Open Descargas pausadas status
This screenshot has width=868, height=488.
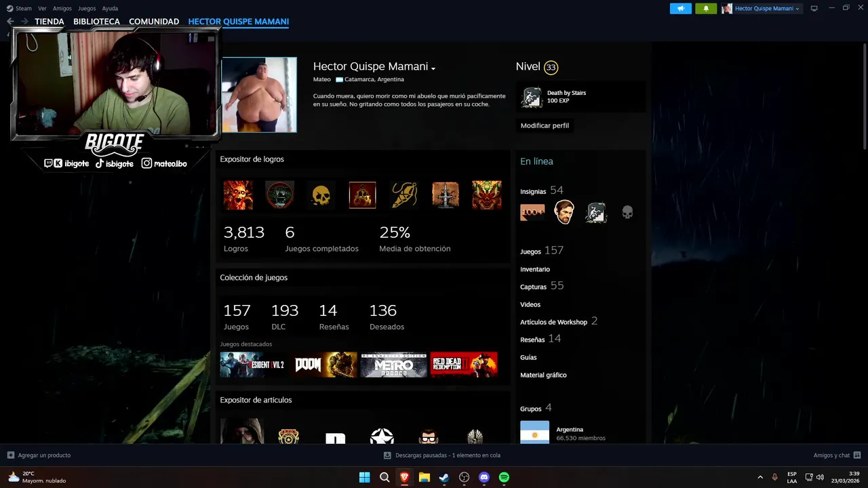coord(442,455)
